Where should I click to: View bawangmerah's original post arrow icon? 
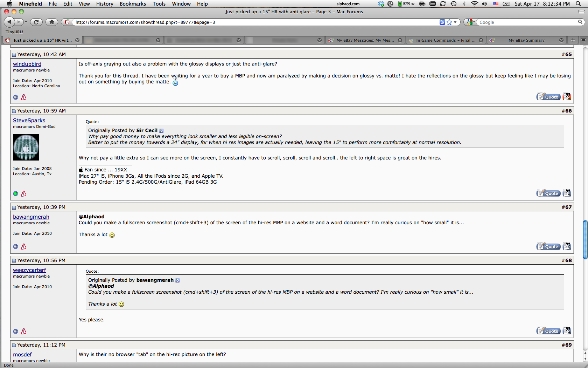pos(177,280)
